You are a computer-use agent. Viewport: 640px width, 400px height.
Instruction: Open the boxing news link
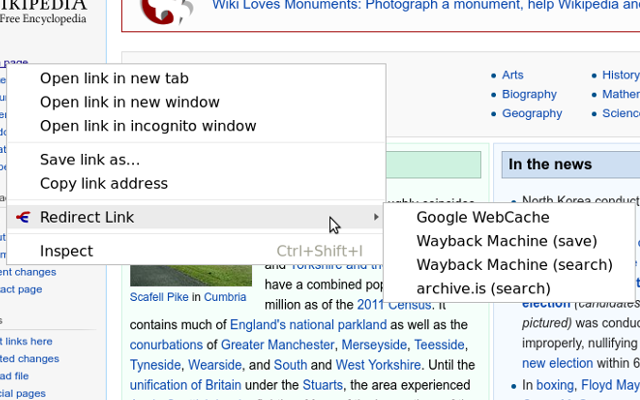(x=555, y=385)
